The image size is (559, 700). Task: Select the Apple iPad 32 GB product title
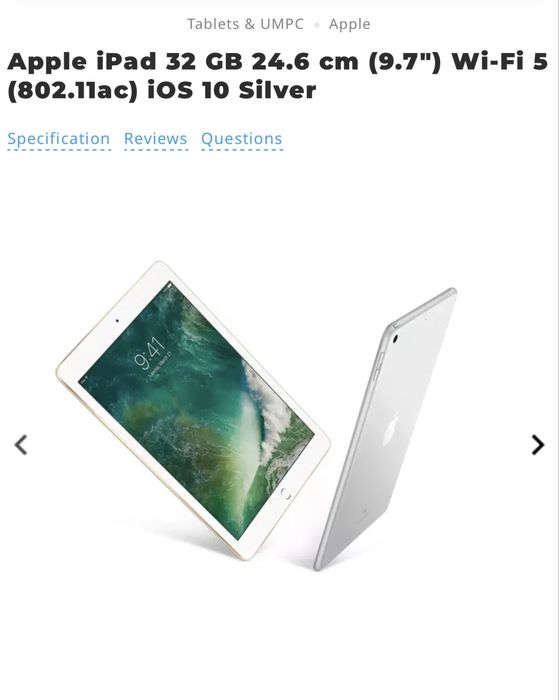click(x=277, y=75)
